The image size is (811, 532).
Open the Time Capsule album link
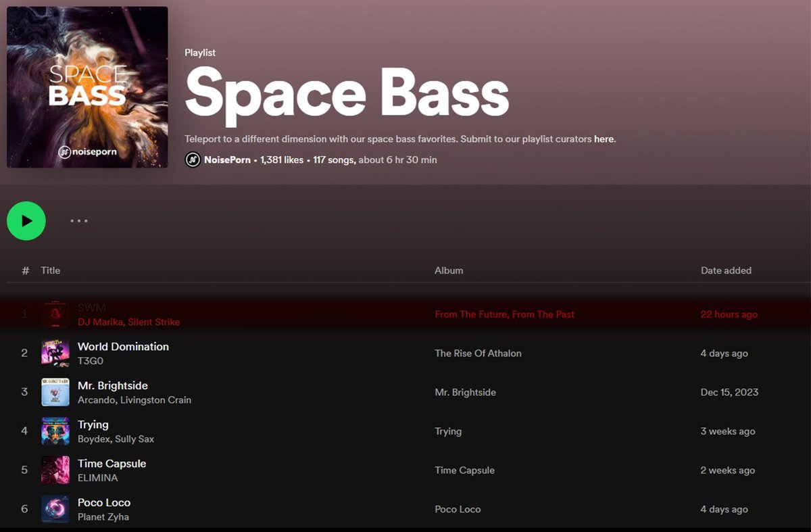click(465, 470)
